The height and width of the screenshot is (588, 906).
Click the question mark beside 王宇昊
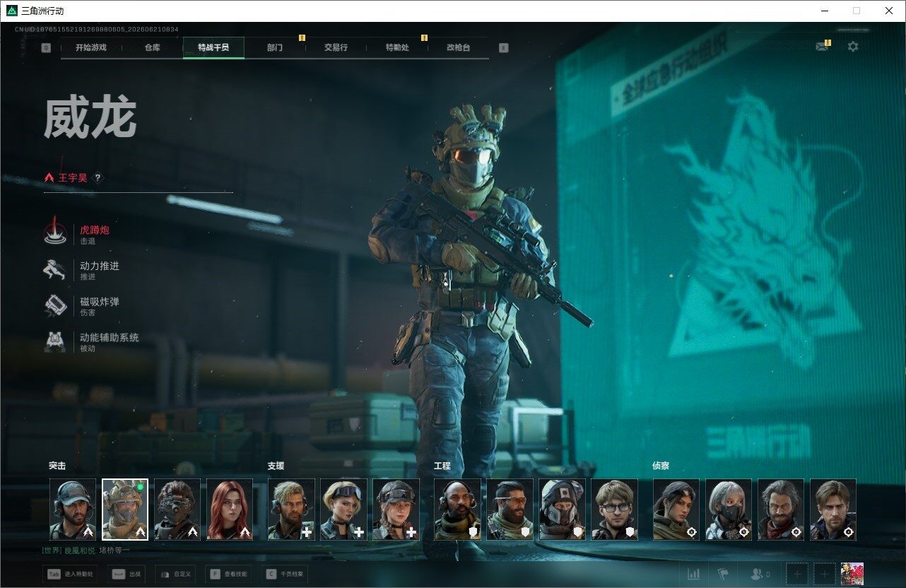(98, 178)
